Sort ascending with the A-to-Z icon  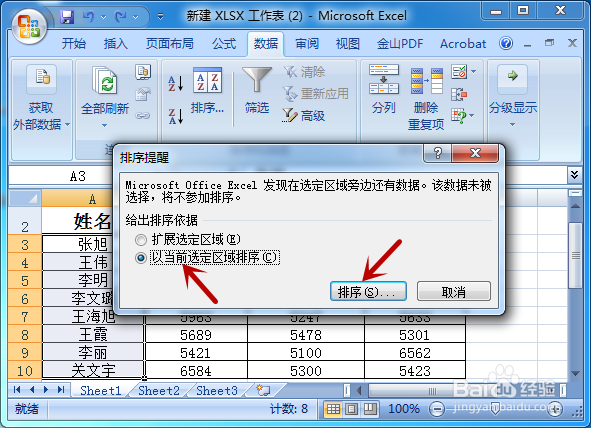[x=176, y=83]
